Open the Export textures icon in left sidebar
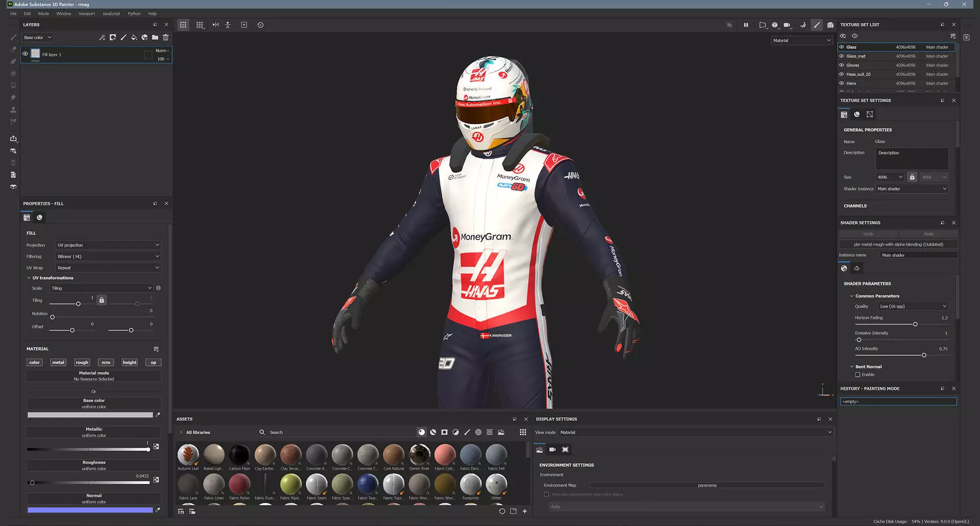Viewport: 980px width, 526px height. (13, 138)
